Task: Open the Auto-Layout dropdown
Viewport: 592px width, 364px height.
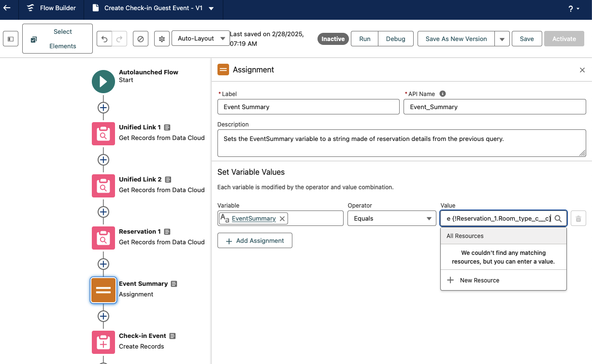Action: click(201, 39)
